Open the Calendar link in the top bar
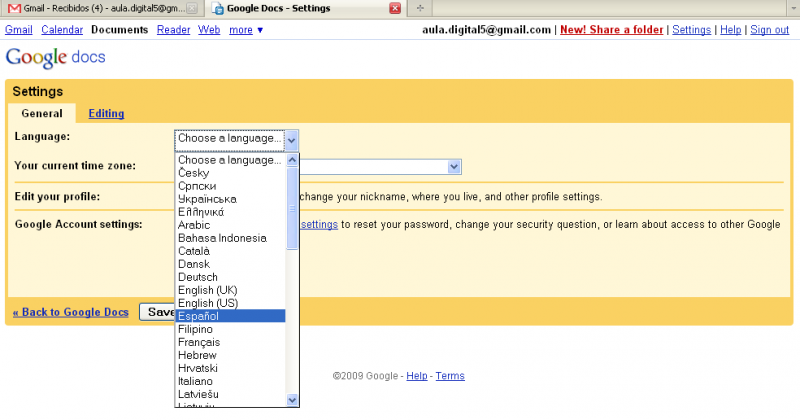 click(62, 30)
